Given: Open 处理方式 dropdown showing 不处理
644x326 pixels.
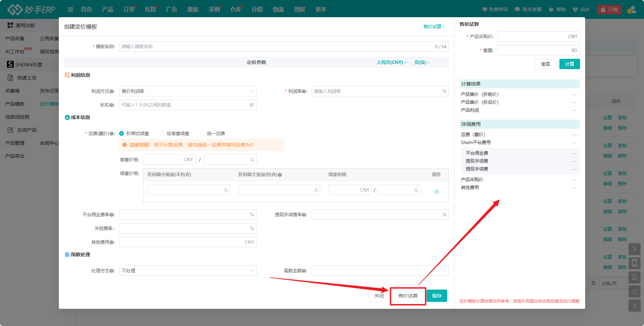Looking at the screenshot, I should coord(187,271).
